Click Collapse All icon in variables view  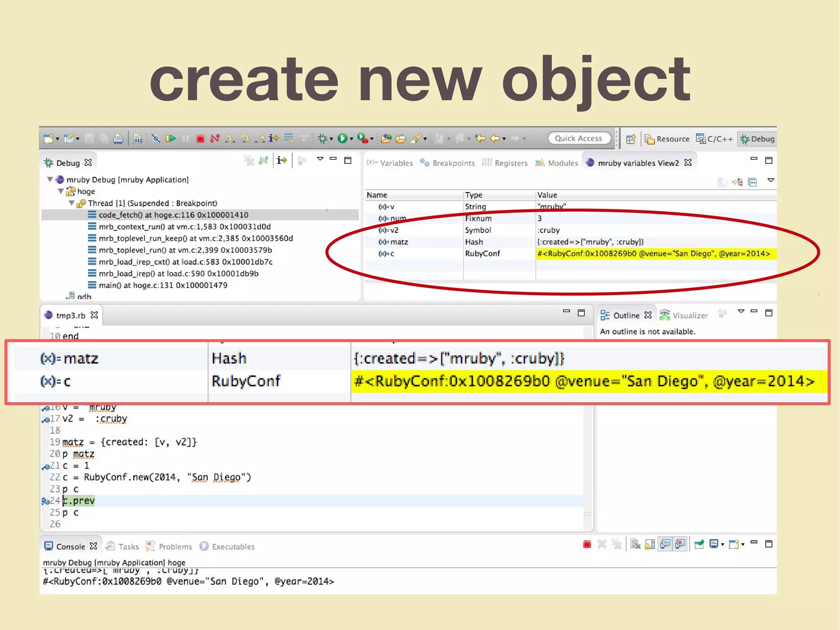coord(753,182)
